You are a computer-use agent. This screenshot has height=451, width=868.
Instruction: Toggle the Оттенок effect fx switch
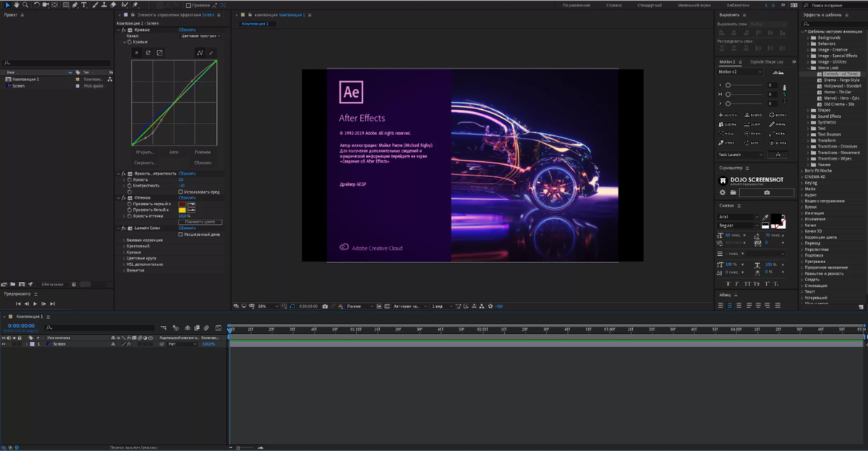pos(124,197)
